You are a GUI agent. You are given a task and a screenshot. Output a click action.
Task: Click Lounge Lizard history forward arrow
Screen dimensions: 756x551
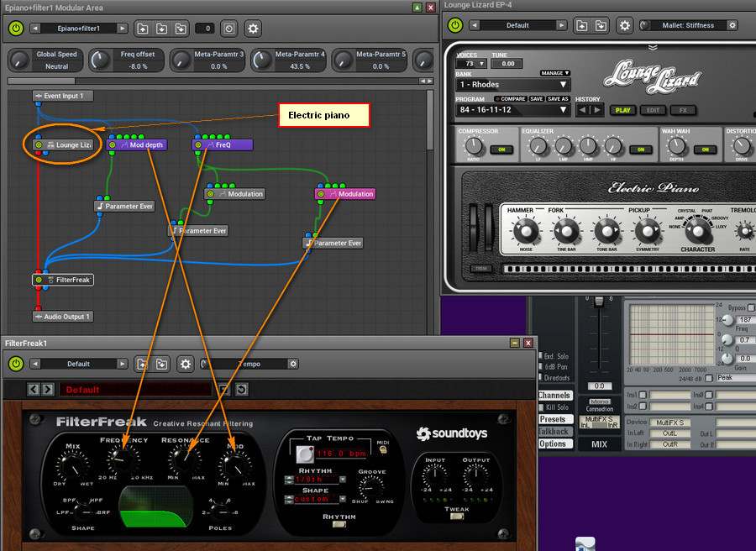597,110
